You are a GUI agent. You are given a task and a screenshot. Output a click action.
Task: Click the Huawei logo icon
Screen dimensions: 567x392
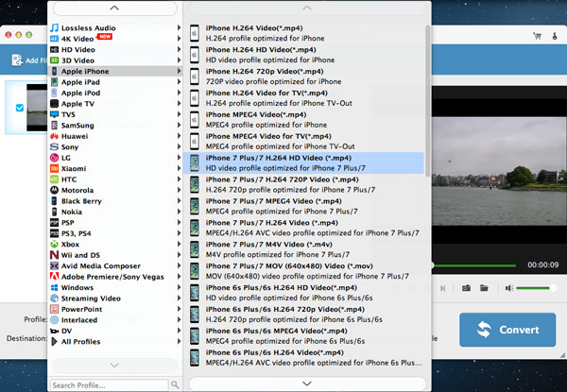54,136
